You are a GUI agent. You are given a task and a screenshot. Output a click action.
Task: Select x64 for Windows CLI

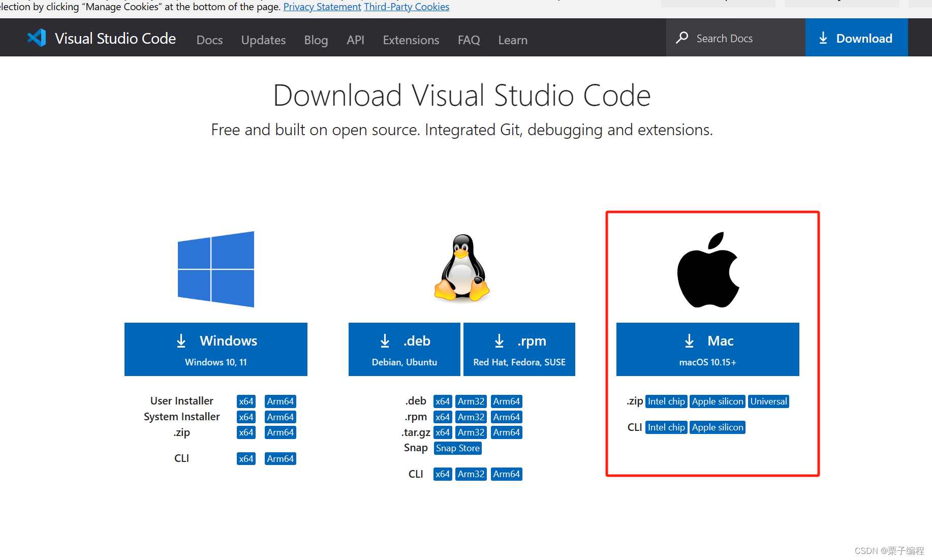(246, 459)
